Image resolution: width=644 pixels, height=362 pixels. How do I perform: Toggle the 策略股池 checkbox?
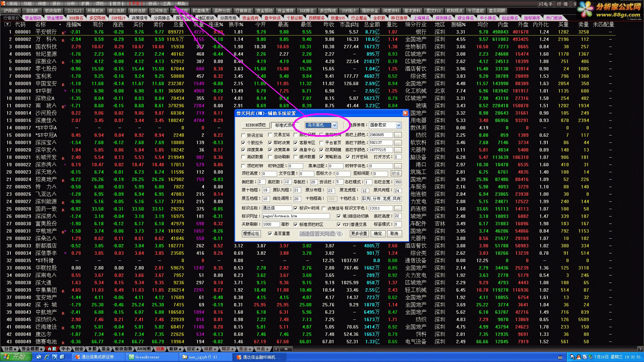click(x=322, y=157)
